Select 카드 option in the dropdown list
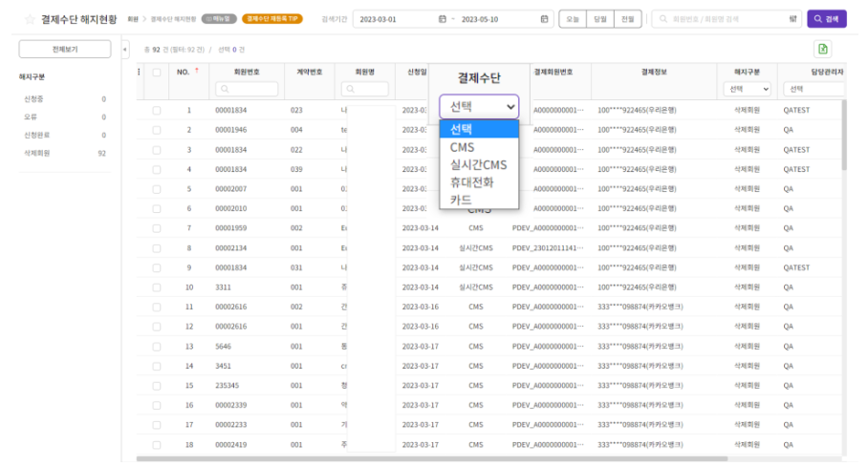The image size is (868, 467). pyautogui.click(x=461, y=200)
